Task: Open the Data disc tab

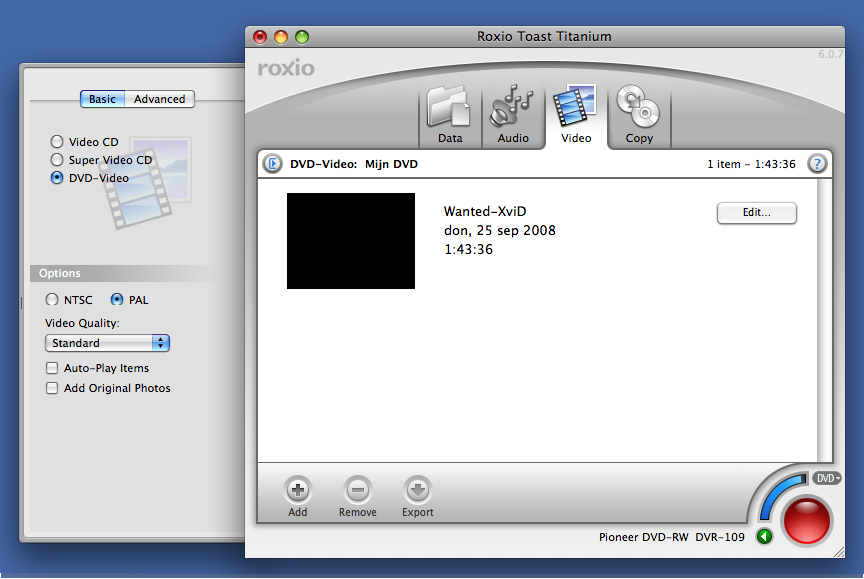Action: [x=450, y=116]
